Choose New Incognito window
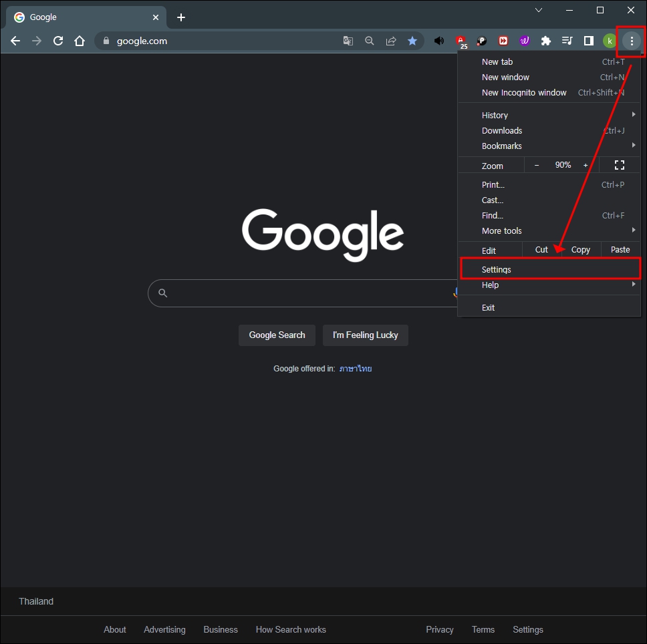This screenshot has height=644, width=647. tap(549, 93)
